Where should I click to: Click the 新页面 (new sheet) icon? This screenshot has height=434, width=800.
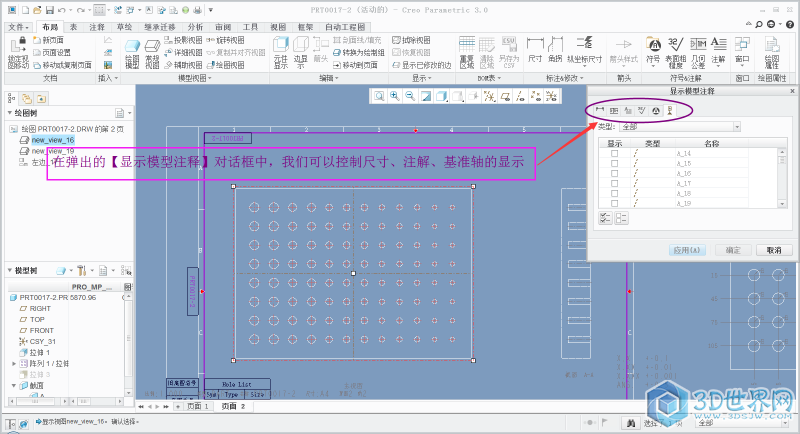point(37,40)
